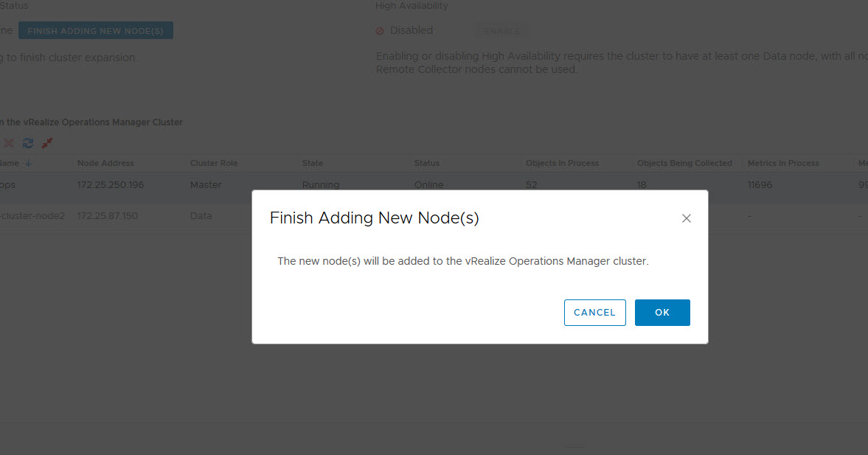
Task: Click the sort arrow beside Name column
Action: (x=28, y=163)
